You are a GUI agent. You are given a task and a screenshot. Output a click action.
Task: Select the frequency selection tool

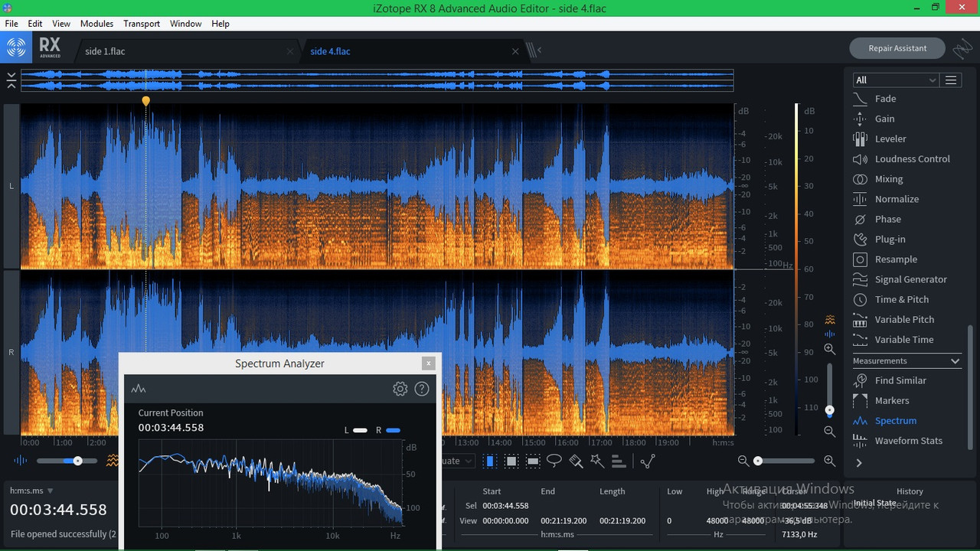point(533,461)
